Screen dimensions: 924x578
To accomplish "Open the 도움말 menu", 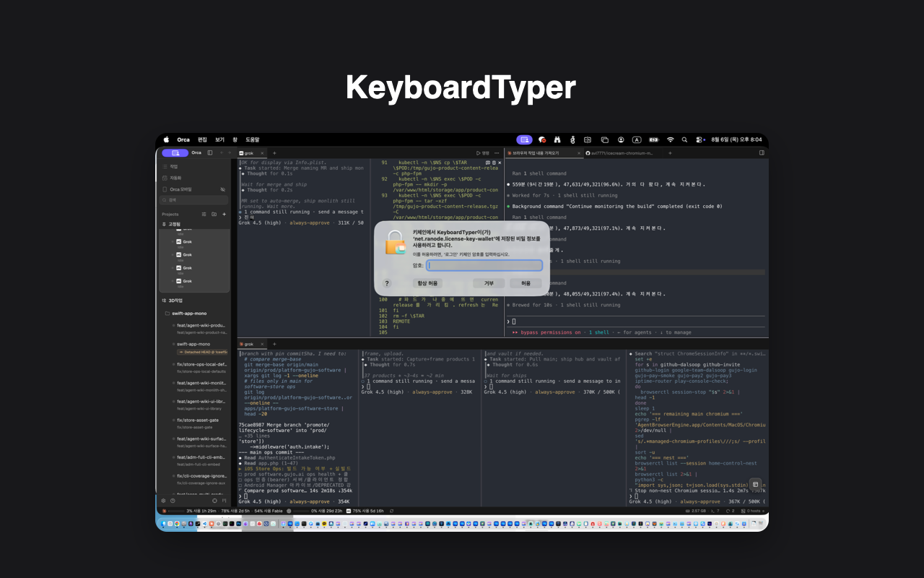I will click(x=252, y=139).
